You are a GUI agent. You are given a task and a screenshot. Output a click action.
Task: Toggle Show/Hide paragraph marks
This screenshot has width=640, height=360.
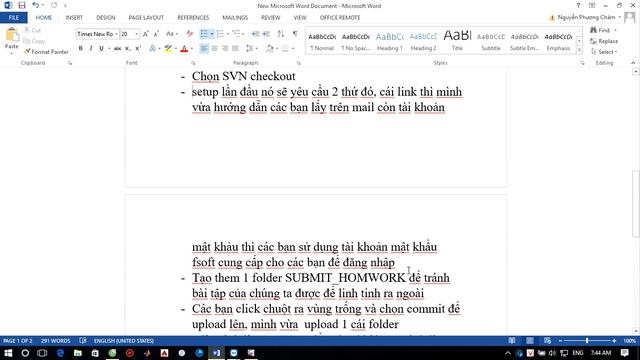(295, 34)
